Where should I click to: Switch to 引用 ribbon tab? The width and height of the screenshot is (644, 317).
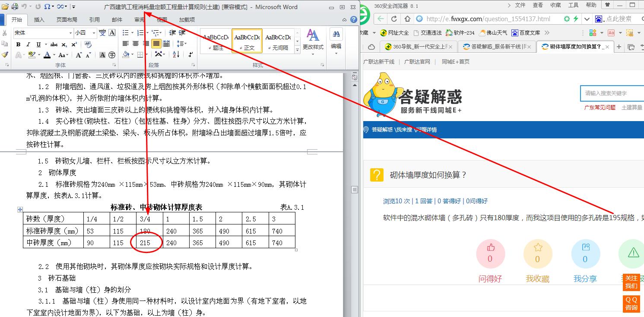coord(94,19)
